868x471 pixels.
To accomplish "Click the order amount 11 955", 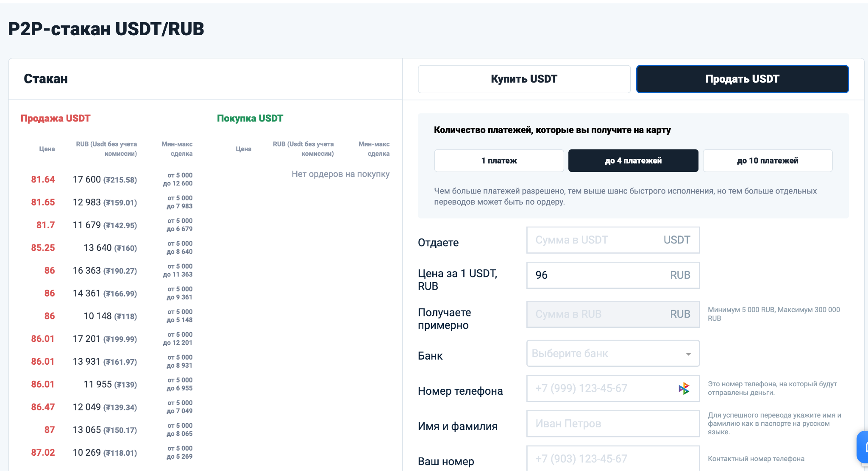I will [x=98, y=384].
